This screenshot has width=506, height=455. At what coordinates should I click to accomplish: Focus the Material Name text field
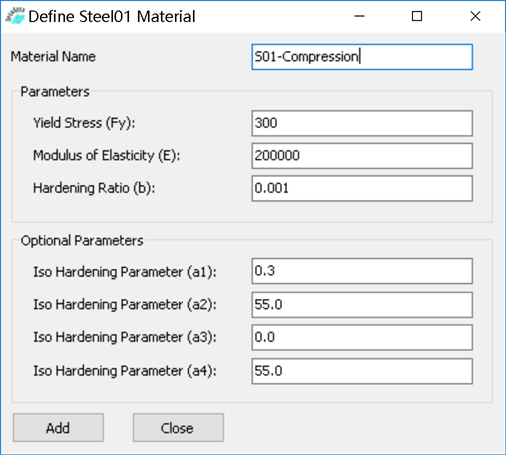(x=362, y=57)
